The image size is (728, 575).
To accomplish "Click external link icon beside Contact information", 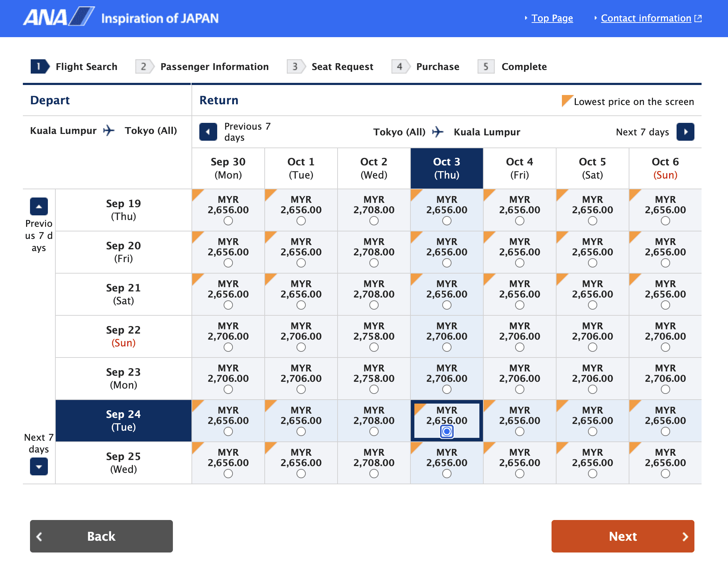I will click(698, 18).
